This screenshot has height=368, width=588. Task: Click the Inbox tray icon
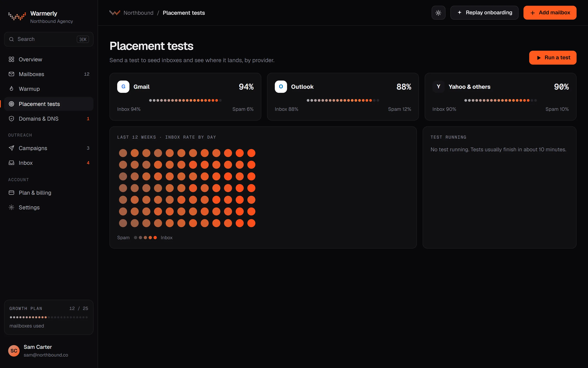tap(11, 163)
